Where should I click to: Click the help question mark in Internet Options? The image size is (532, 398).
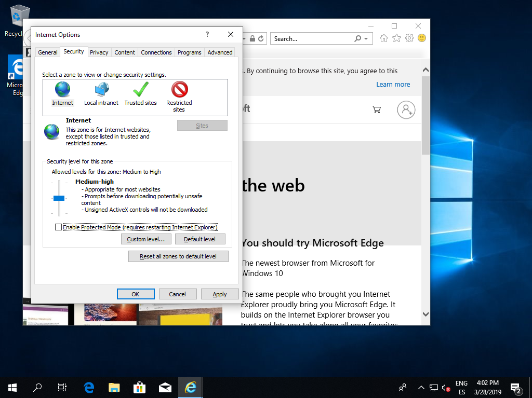[207, 34]
